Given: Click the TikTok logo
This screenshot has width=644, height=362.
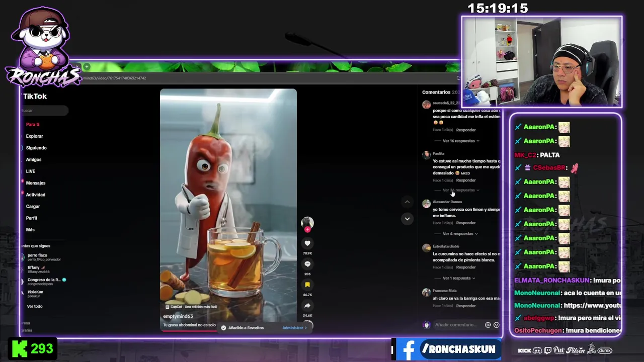Looking at the screenshot, I should (35, 96).
